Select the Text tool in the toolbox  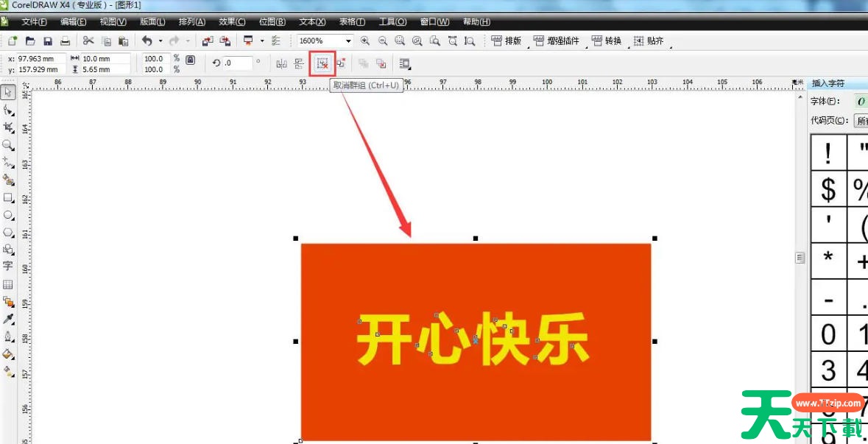click(8, 267)
